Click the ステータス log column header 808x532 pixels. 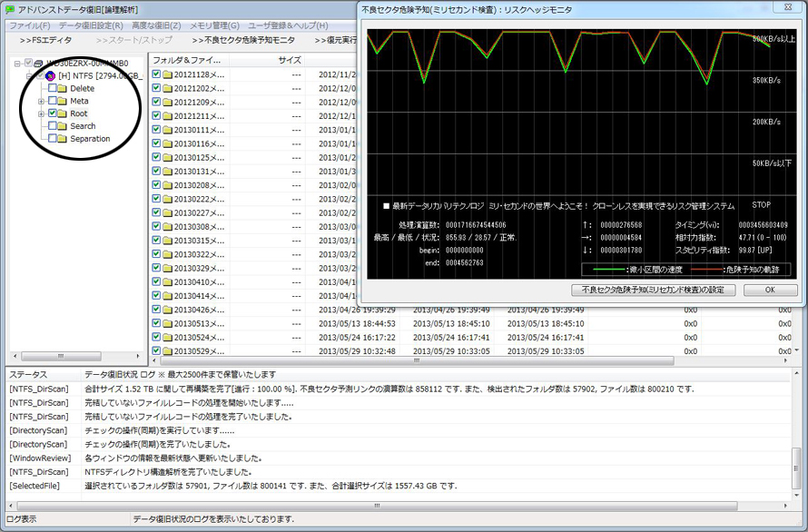44,374
